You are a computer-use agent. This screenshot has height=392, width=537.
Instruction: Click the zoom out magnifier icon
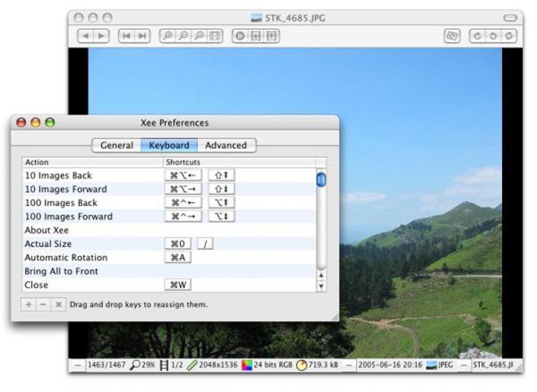tap(183, 36)
